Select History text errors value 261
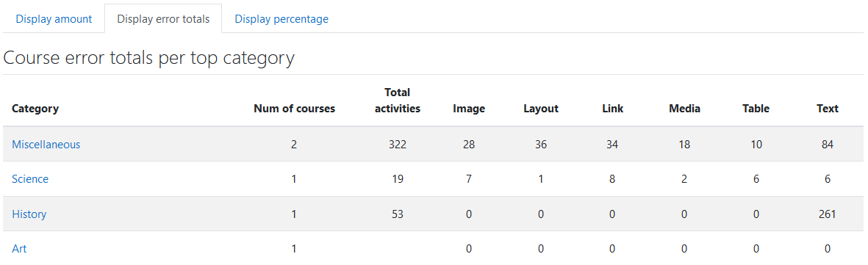The width and height of the screenshot is (868, 265). tap(827, 214)
